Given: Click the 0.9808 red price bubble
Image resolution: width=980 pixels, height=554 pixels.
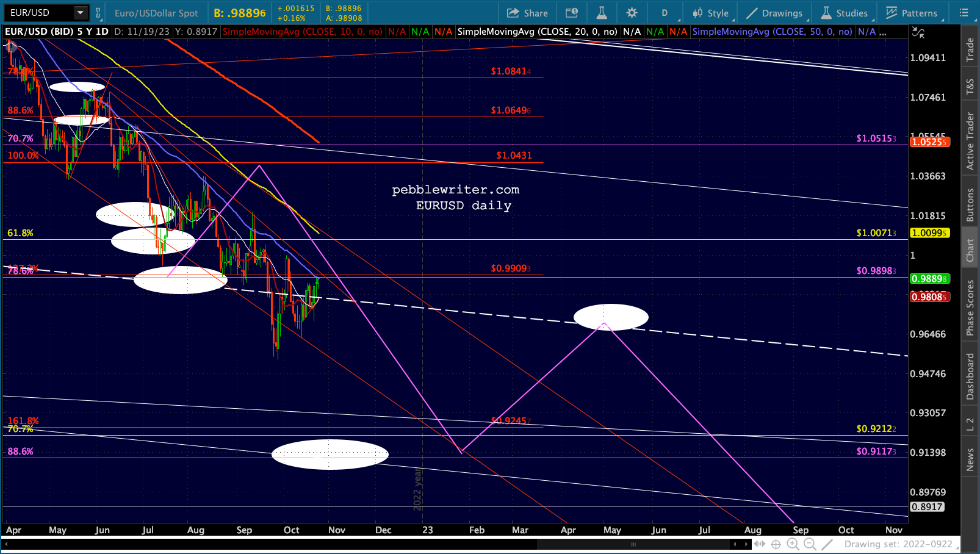Looking at the screenshot, I should (x=930, y=297).
